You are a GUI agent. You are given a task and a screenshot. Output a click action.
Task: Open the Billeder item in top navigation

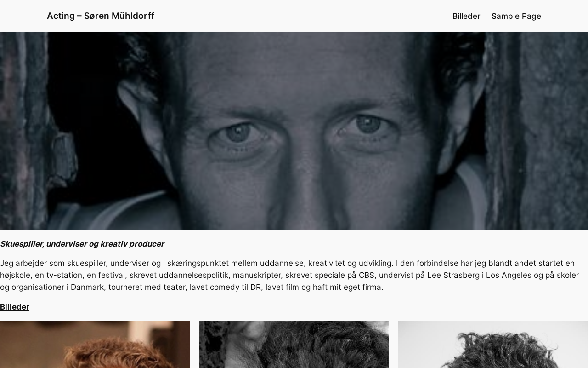[x=466, y=16]
